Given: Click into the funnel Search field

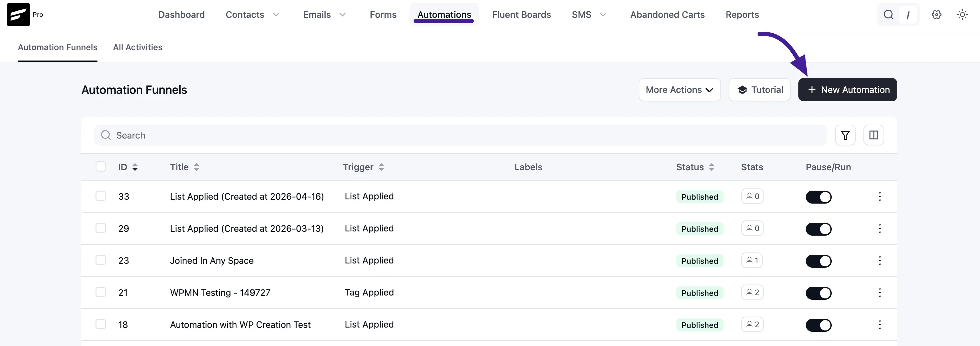Looking at the screenshot, I should tap(460, 135).
